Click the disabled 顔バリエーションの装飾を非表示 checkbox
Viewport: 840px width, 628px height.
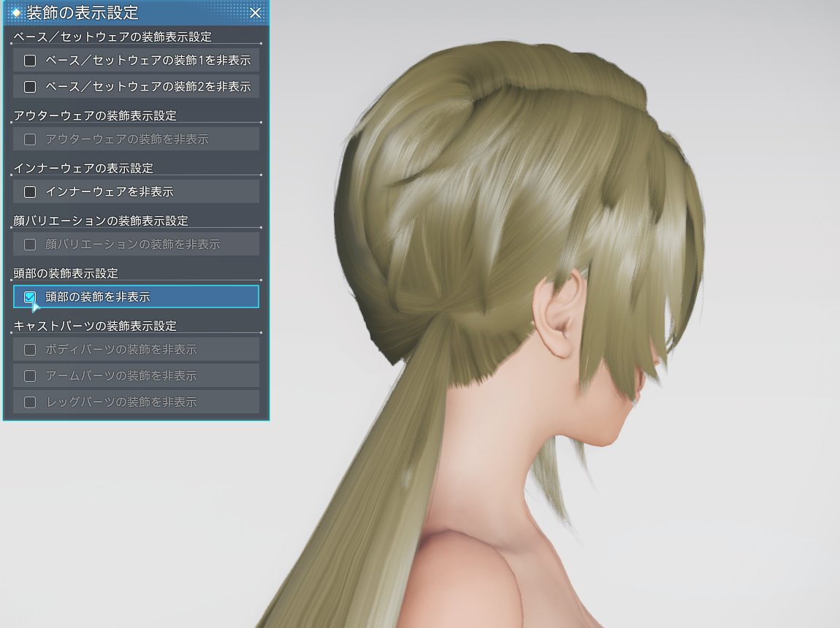tap(30, 243)
